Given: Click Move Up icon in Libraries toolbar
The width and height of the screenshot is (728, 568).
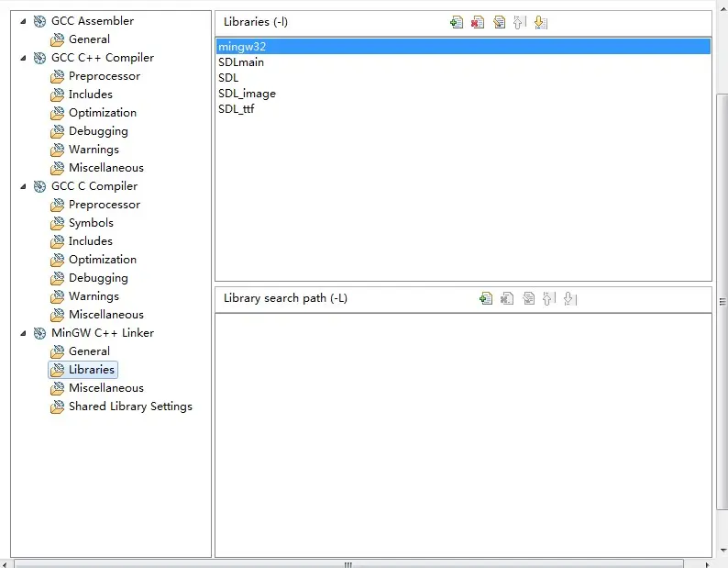Looking at the screenshot, I should tap(520, 22).
